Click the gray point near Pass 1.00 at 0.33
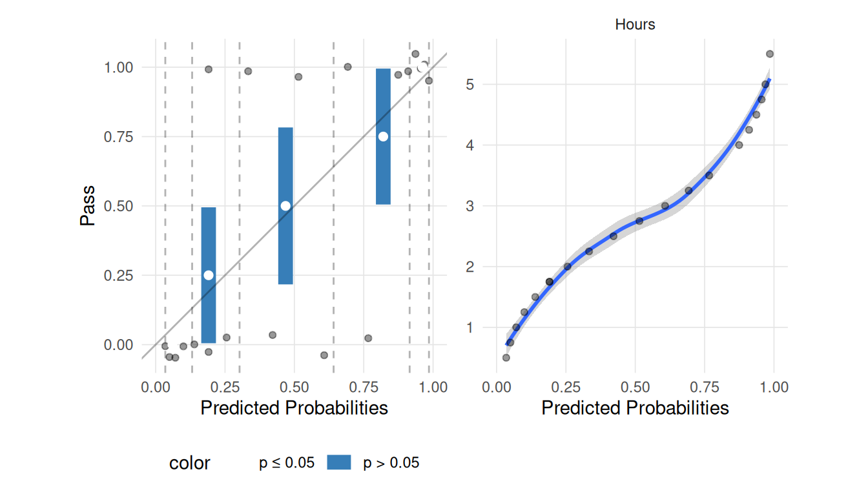The width and height of the screenshot is (868, 496). 248,71
